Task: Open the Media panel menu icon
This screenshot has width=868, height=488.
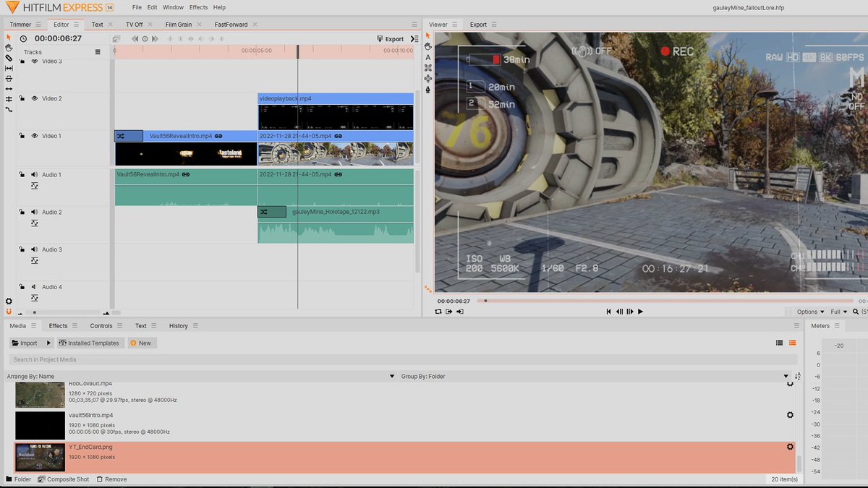Action: (x=33, y=325)
